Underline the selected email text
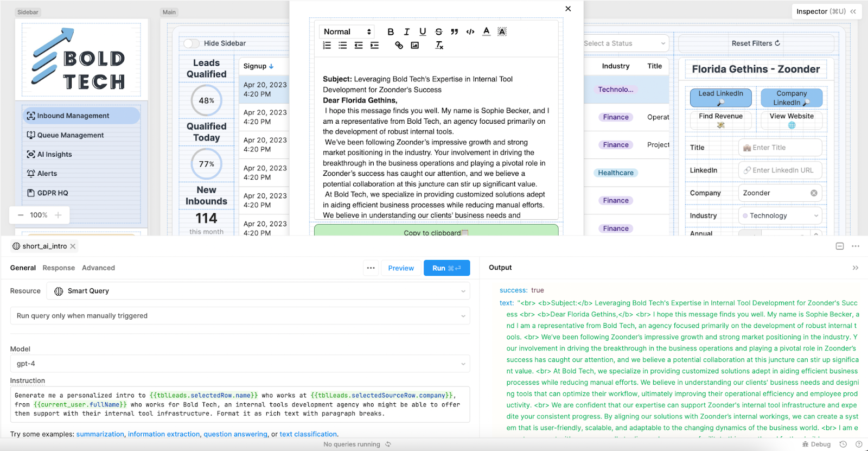 [423, 31]
